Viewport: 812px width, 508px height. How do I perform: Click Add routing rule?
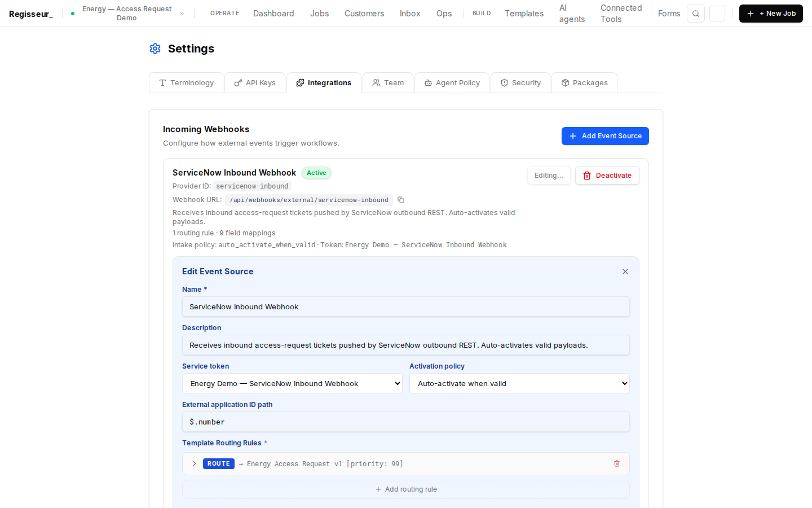click(x=406, y=489)
